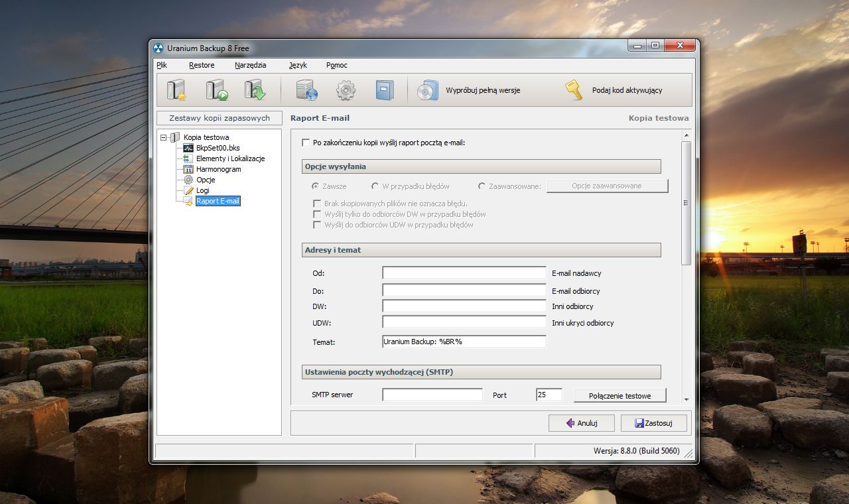Image resolution: width=849 pixels, height=504 pixels.
Task: Click the SMTP serwer input field
Action: [432, 395]
